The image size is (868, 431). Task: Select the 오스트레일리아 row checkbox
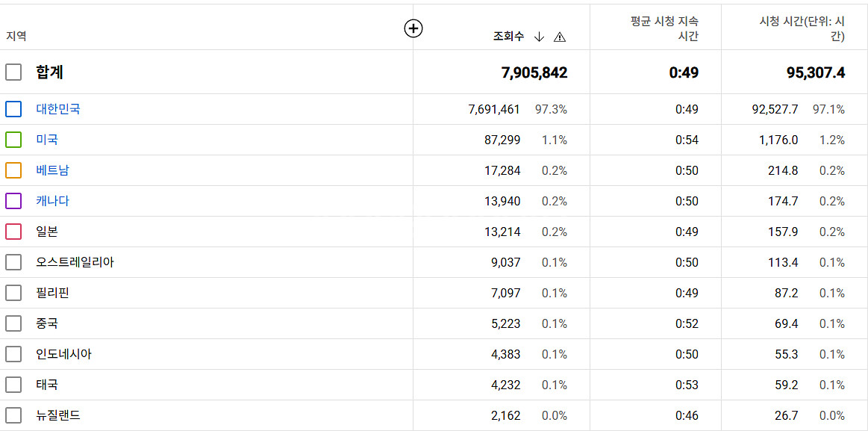click(x=13, y=262)
